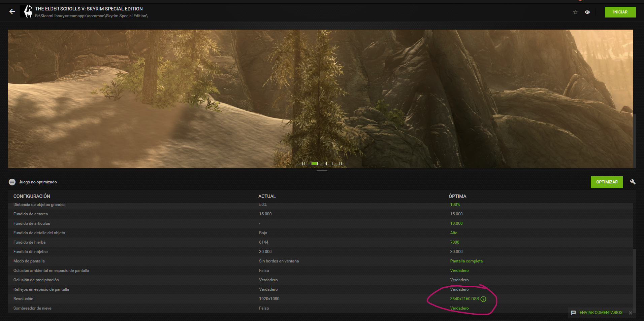Screen dimensions: 644x321
Task: Select the active third carousel indicator
Action: 314,164
